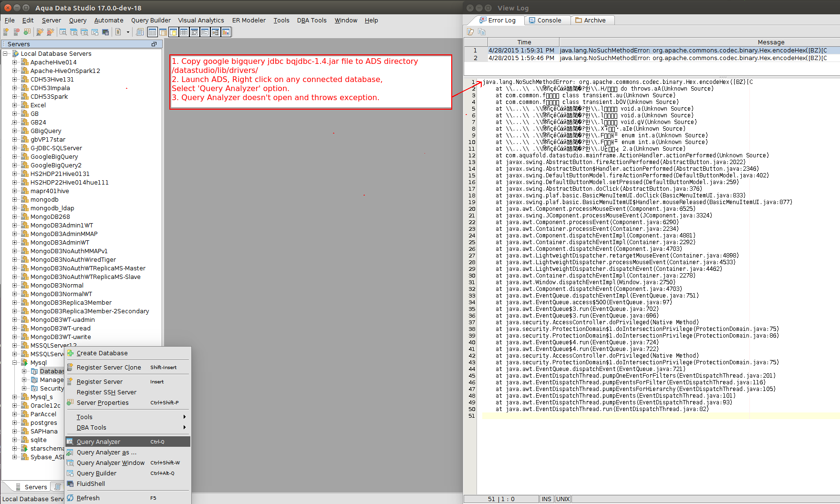Expand the Oracle12c server node
The height and width of the screenshot is (504, 840).
pyautogui.click(x=15, y=405)
